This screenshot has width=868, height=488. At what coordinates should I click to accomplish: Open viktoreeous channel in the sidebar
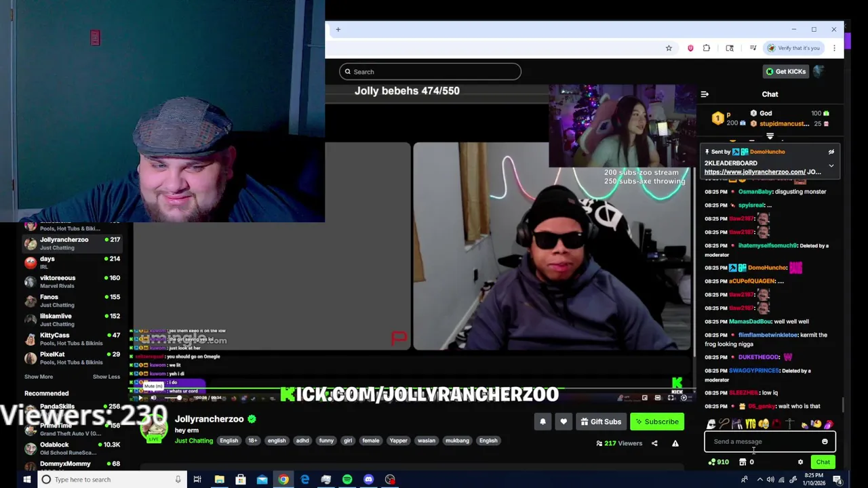[x=72, y=281]
